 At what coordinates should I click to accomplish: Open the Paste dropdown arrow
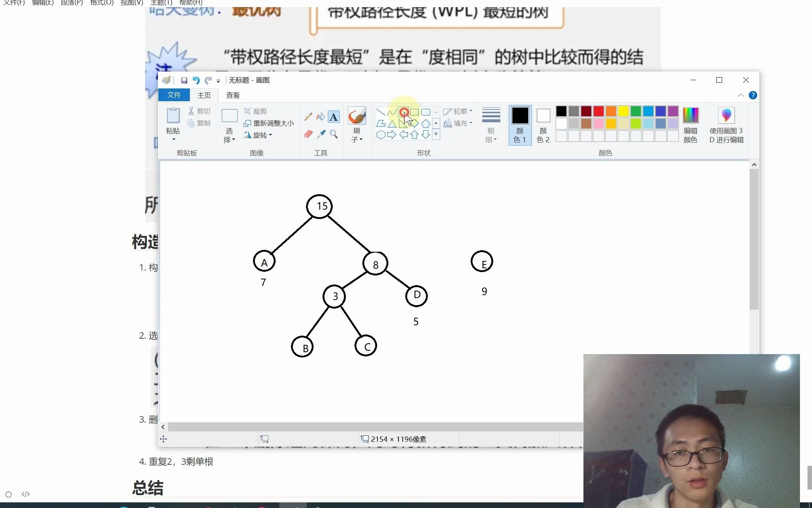(x=173, y=139)
